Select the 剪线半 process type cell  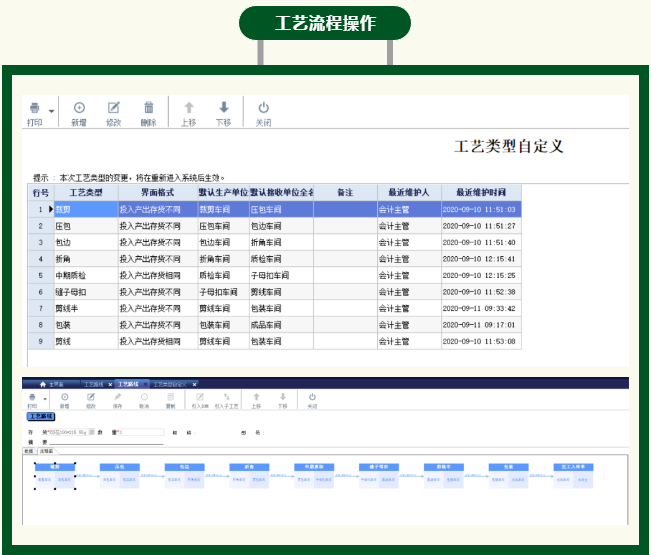[x=86, y=308]
